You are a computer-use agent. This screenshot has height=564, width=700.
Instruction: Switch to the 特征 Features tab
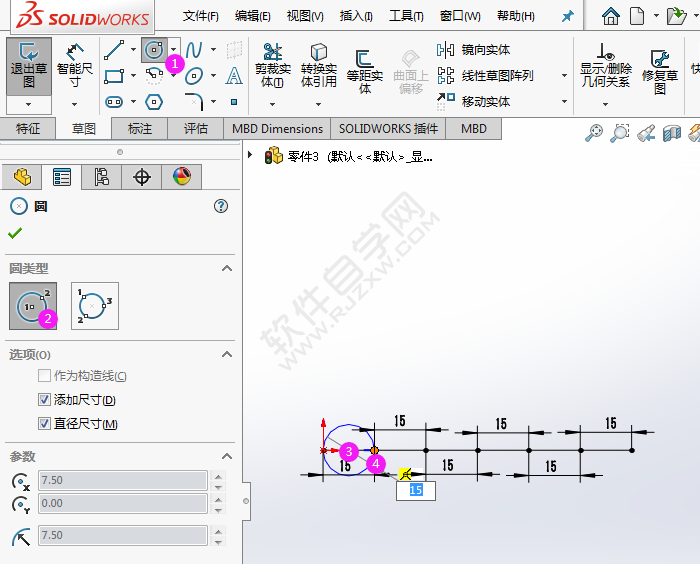(28, 129)
